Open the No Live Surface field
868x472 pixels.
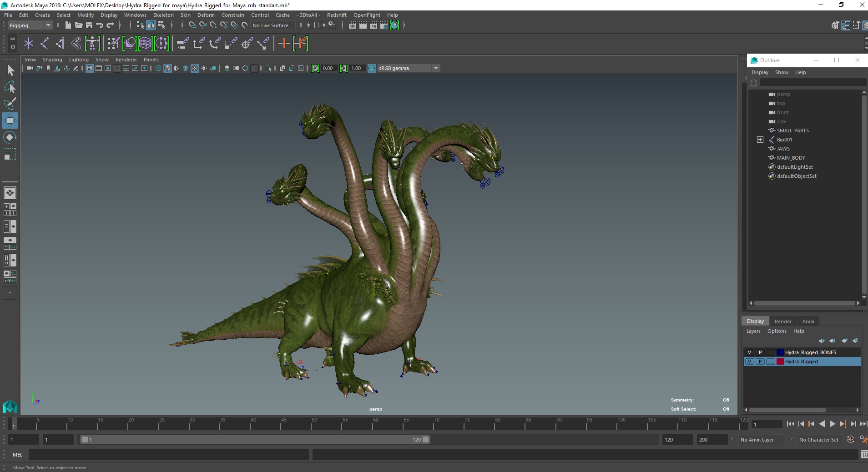tap(273, 25)
